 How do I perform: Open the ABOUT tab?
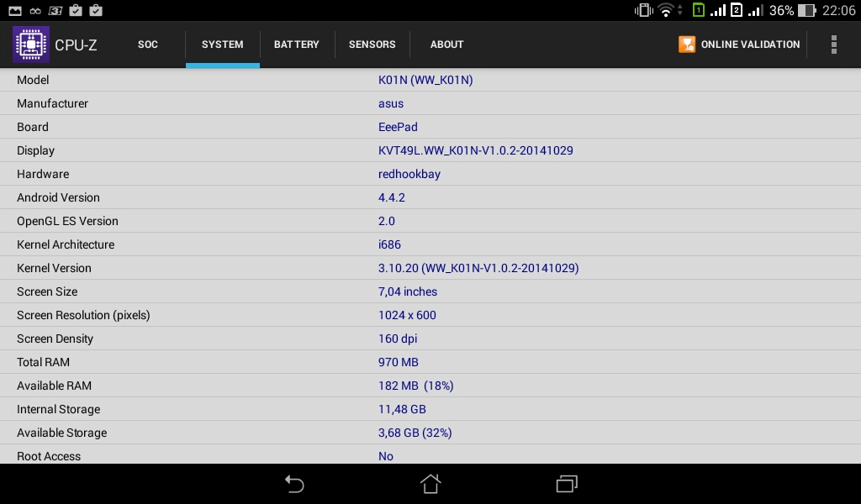point(447,45)
